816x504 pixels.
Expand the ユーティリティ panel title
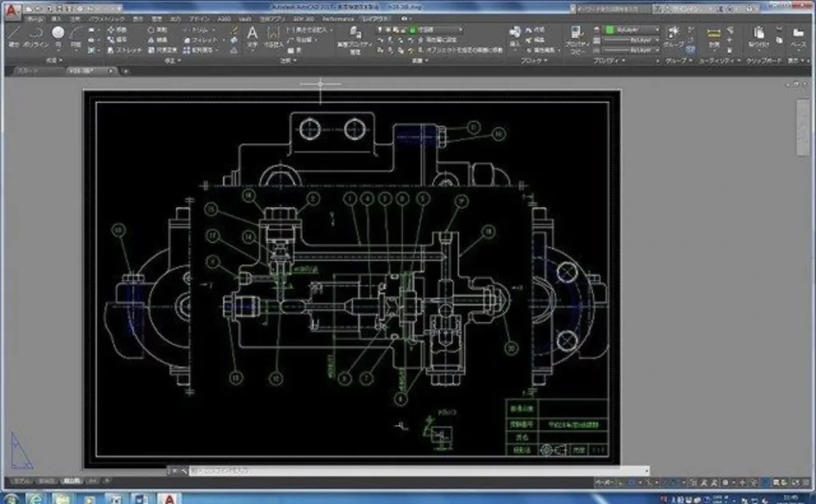click(720, 61)
